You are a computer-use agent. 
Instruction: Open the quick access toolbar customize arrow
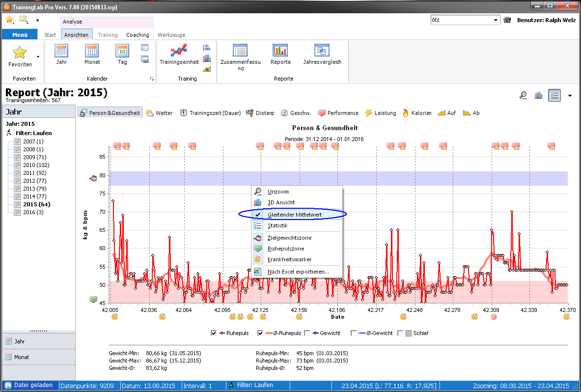(x=37, y=20)
